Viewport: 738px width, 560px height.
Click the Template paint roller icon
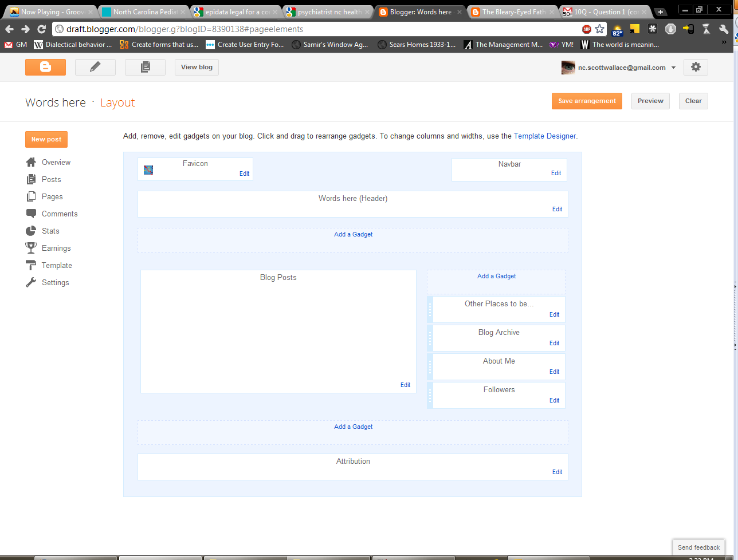click(x=31, y=265)
